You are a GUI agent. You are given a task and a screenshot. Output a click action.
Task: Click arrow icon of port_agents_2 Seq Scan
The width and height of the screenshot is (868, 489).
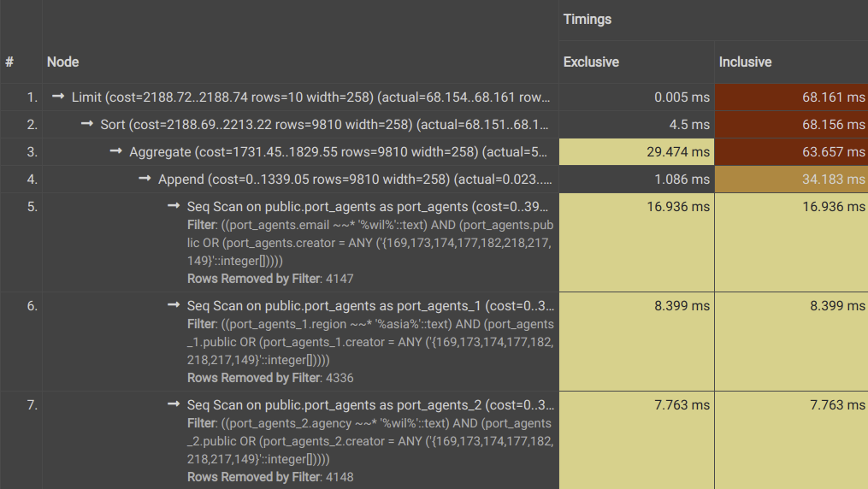click(174, 404)
